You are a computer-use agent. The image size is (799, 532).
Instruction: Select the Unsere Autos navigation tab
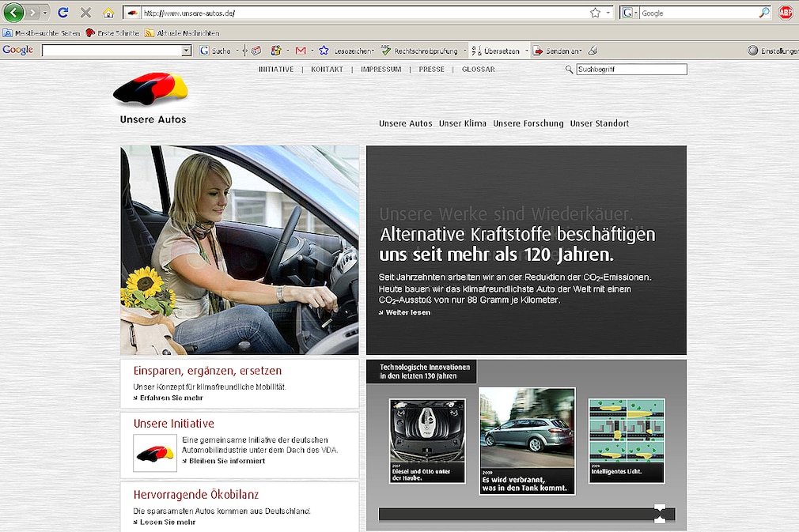405,123
